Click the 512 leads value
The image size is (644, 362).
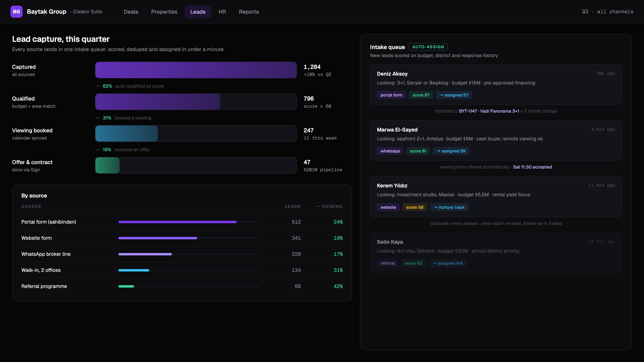(x=296, y=222)
